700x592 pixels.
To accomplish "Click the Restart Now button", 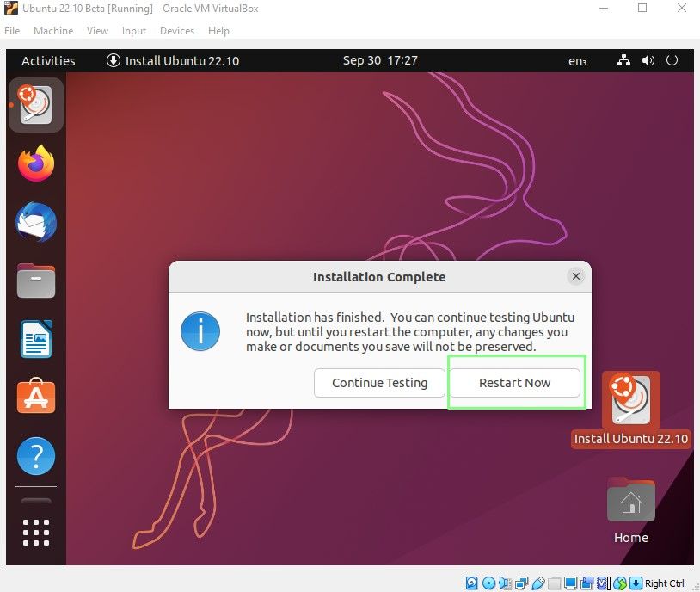I will (x=515, y=382).
